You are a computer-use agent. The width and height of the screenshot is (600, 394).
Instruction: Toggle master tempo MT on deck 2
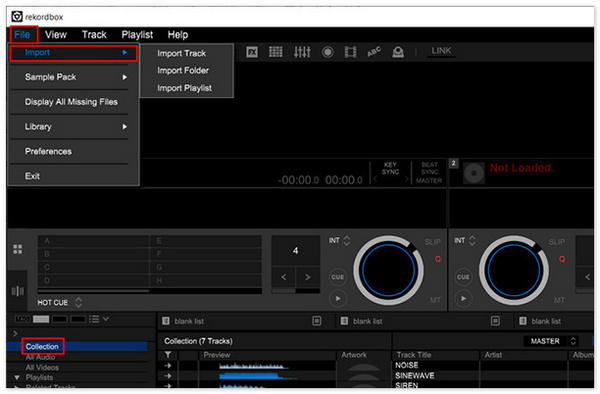[559, 300]
